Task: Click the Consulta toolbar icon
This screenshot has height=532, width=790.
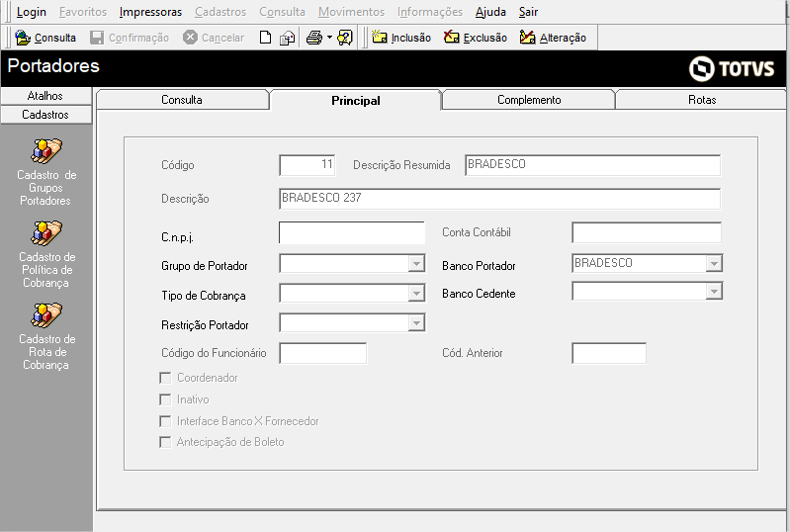Action: pos(23,38)
